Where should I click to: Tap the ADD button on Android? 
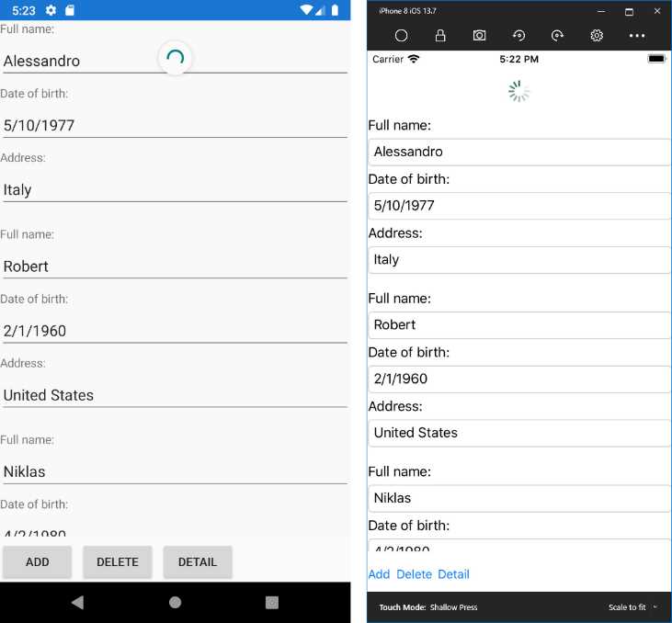pos(37,561)
